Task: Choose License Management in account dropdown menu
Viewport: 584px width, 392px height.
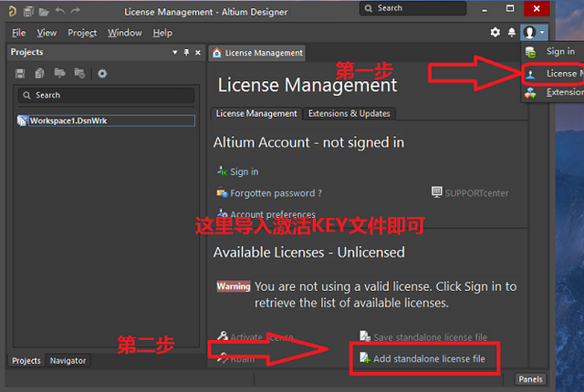Action: click(x=565, y=73)
